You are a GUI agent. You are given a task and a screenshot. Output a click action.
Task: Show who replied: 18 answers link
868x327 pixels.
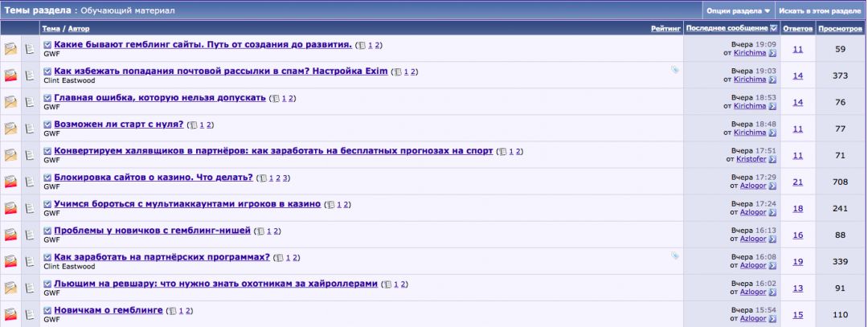(x=798, y=209)
